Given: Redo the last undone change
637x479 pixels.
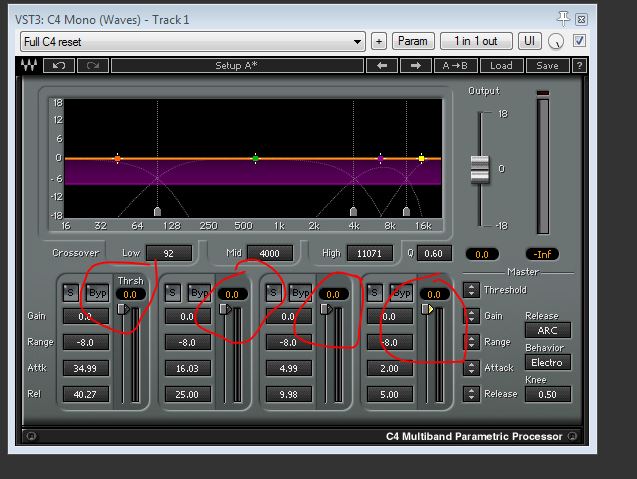Looking at the screenshot, I should coord(93,65).
